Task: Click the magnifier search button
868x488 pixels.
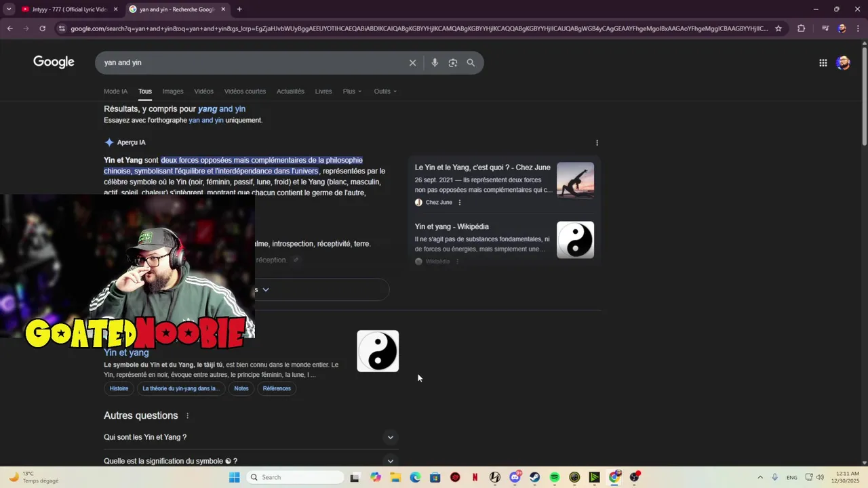Action: [x=471, y=62]
